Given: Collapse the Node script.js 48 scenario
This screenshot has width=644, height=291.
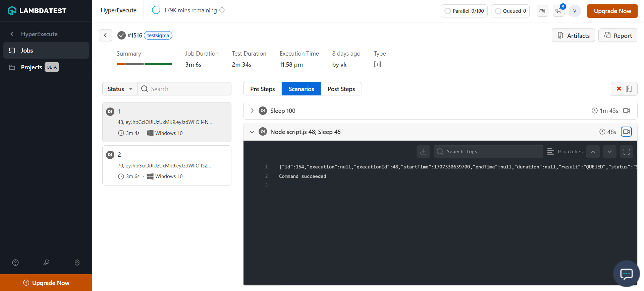Looking at the screenshot, I should click(x=252, y=132).
